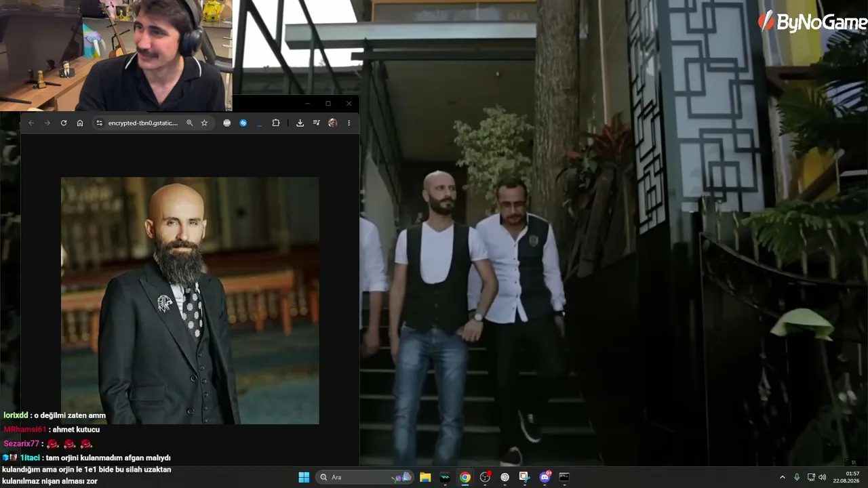Click the taskbar search box "Ara"
This screenshot has height=488, width=868.
(x=366, y=477)
